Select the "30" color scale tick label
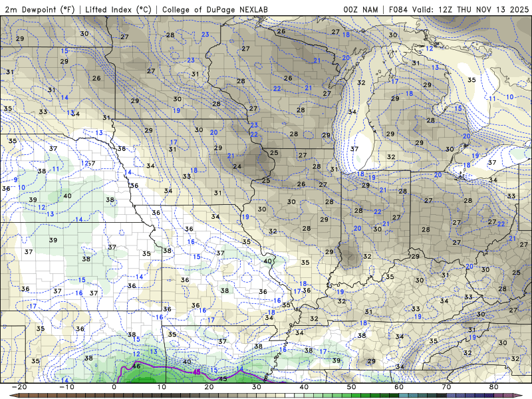The height and width of the screenshot is (399, 532). 257,387
